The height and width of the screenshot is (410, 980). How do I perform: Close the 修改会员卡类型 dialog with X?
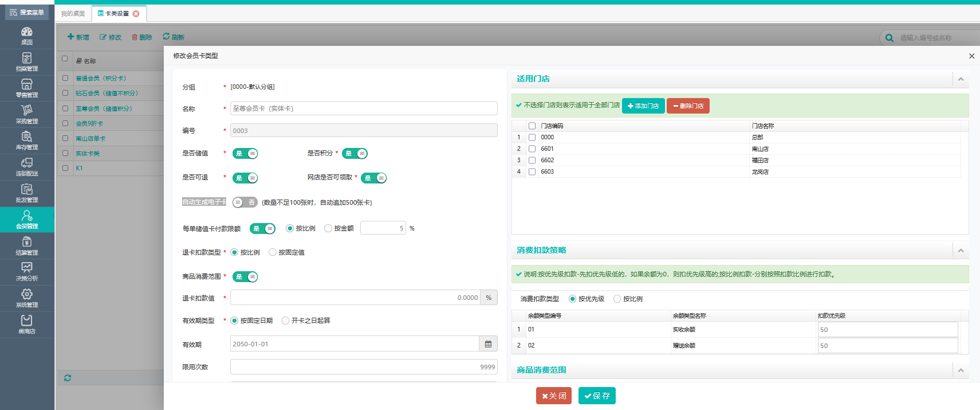click(971, 56)
